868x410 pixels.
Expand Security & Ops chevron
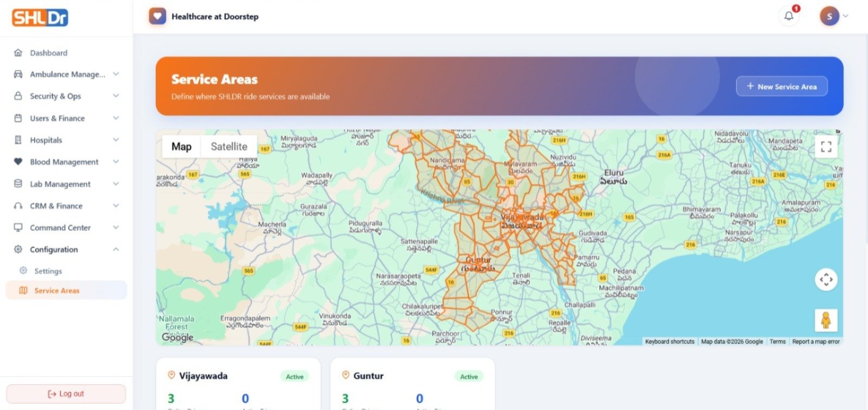(x=116, y=96)
